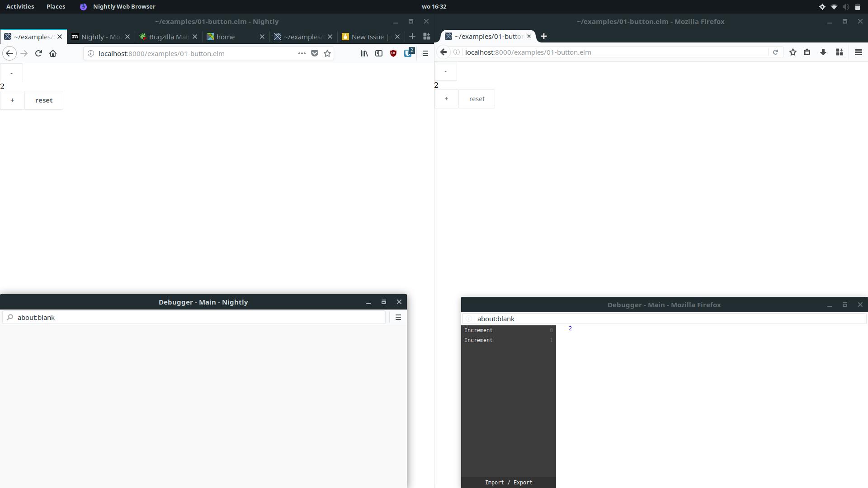Click the reset button in Nightly page
This screenshot has width=868, height=488.
(x=44, y=100)
